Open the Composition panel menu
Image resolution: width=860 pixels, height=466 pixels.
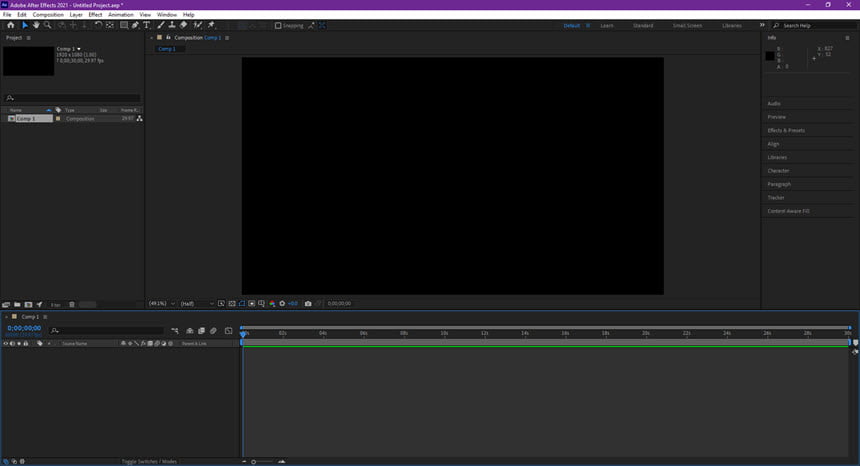coord(227,38)
